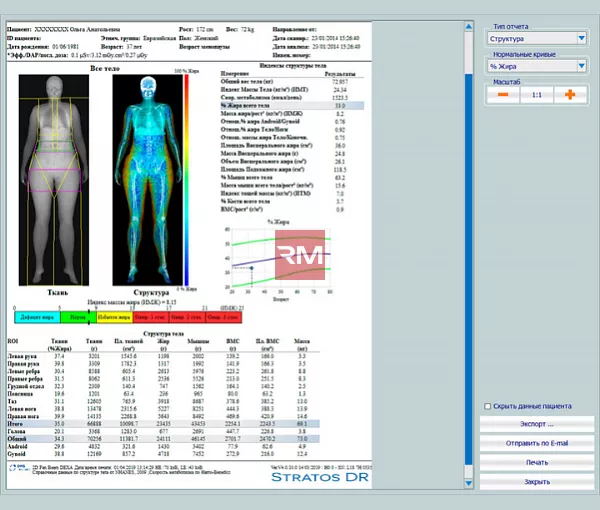
Task: Click the yellow Избыток жира segment
Action: coord(114,317)
